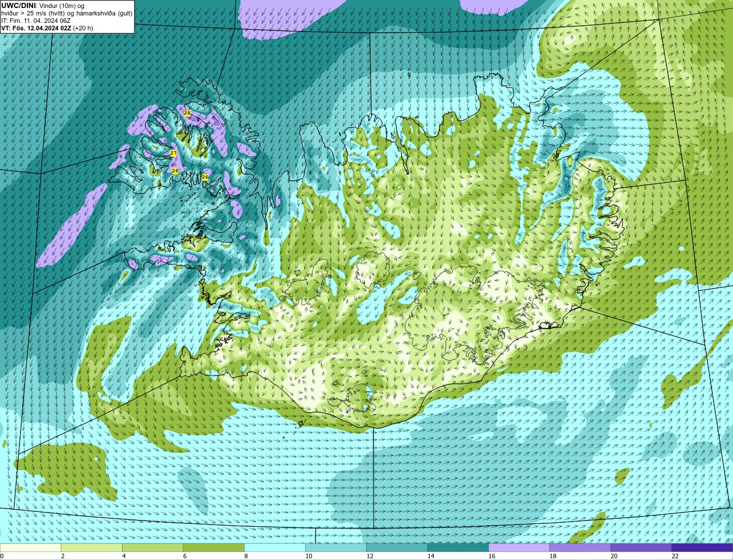Click the yellow gust label 28
Image resolution: width=733 pixels, height=560 pixels.
click(x=187, y=113)
